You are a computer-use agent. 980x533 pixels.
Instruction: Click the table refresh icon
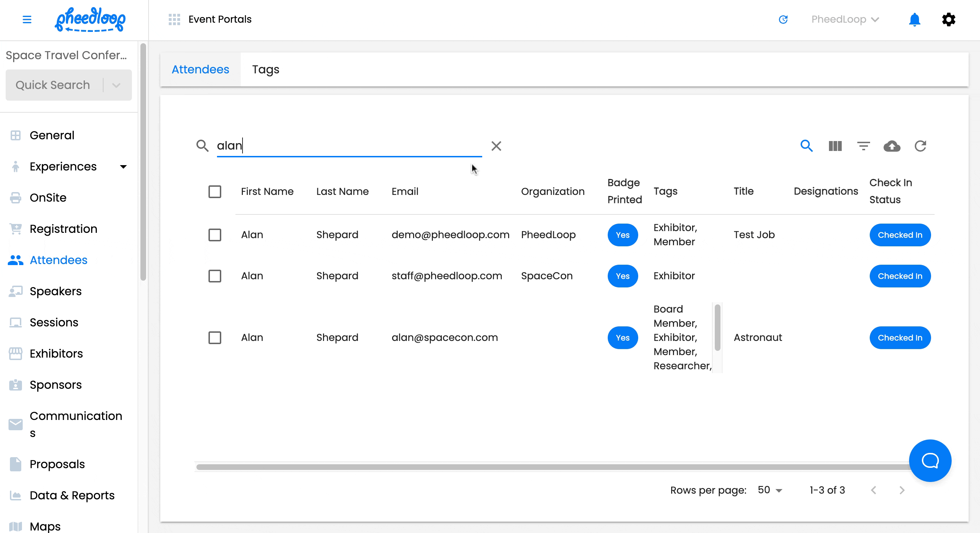point(920,146)
